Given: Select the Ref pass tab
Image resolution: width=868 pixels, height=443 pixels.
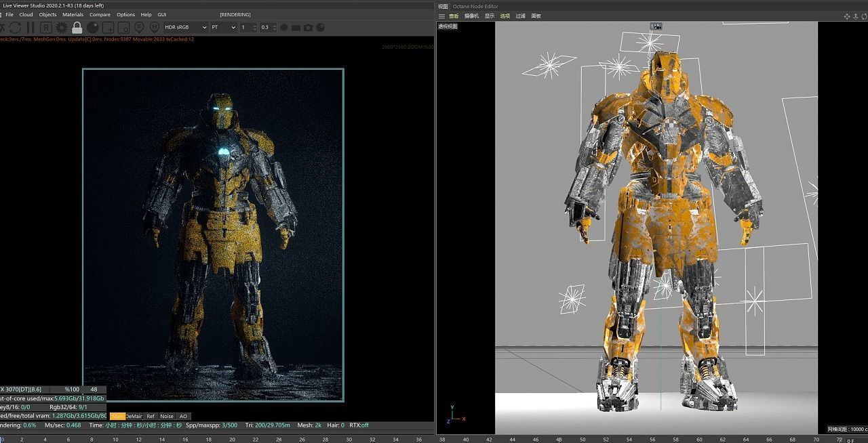Looking at the screenshot, I should point(151,417).
